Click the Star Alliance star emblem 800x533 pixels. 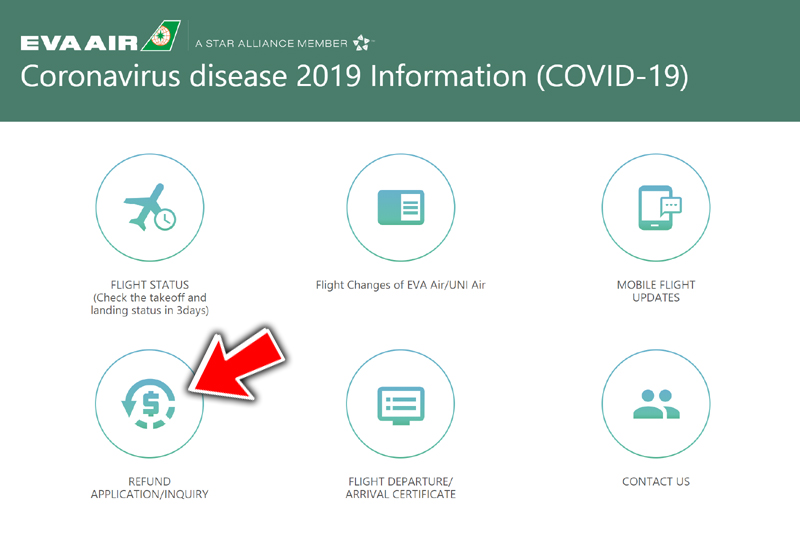(x=362, y=43)
